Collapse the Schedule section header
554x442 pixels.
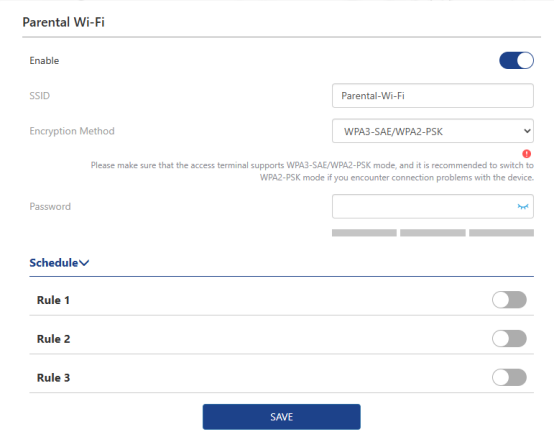[59, 263]
